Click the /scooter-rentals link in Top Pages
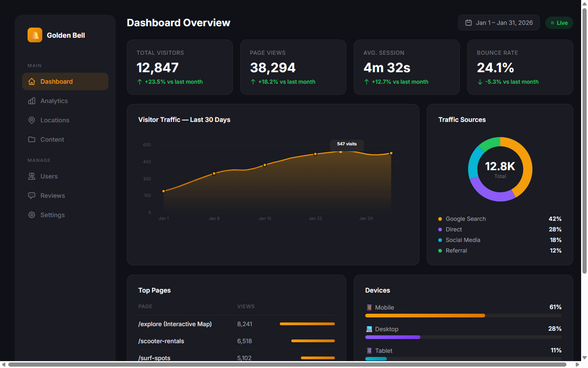 (x=161, y=341)
